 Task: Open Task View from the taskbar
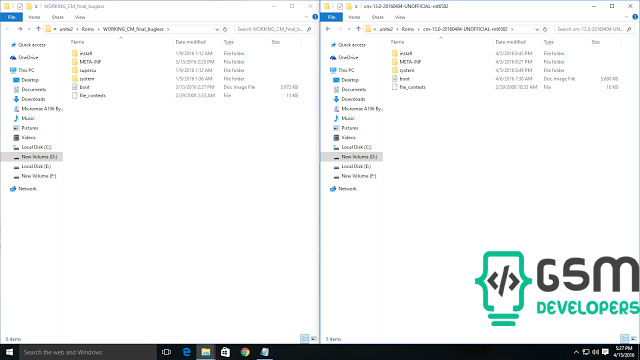point(166,352)
